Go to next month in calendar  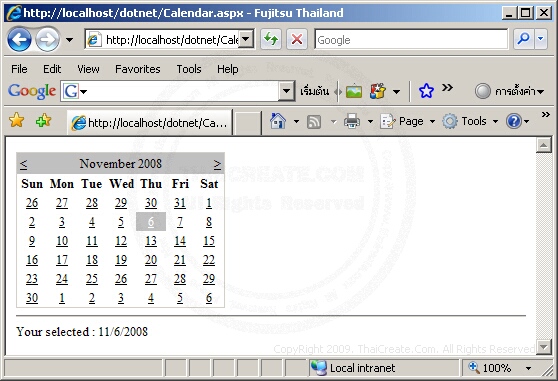217,164
